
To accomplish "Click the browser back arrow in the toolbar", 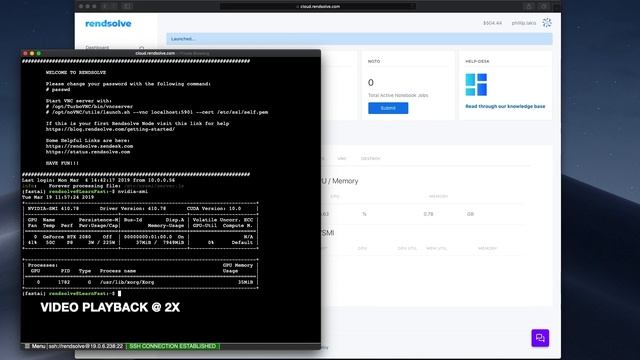I will click(x=105, y=7).
